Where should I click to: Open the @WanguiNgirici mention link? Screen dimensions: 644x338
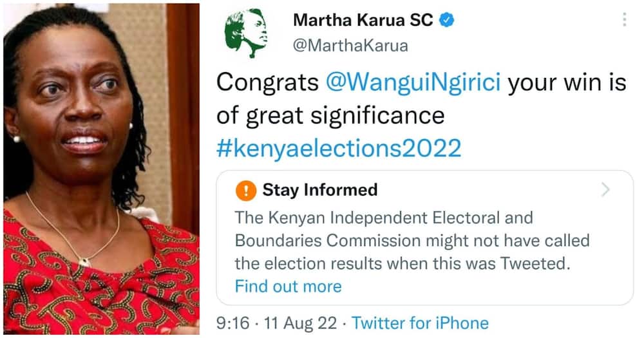(413, 82)
